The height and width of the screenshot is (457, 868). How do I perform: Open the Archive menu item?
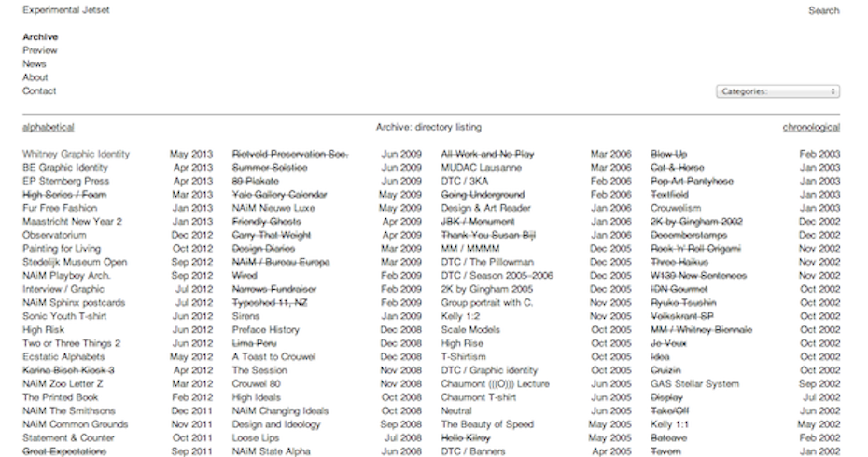tap(40, 37)
